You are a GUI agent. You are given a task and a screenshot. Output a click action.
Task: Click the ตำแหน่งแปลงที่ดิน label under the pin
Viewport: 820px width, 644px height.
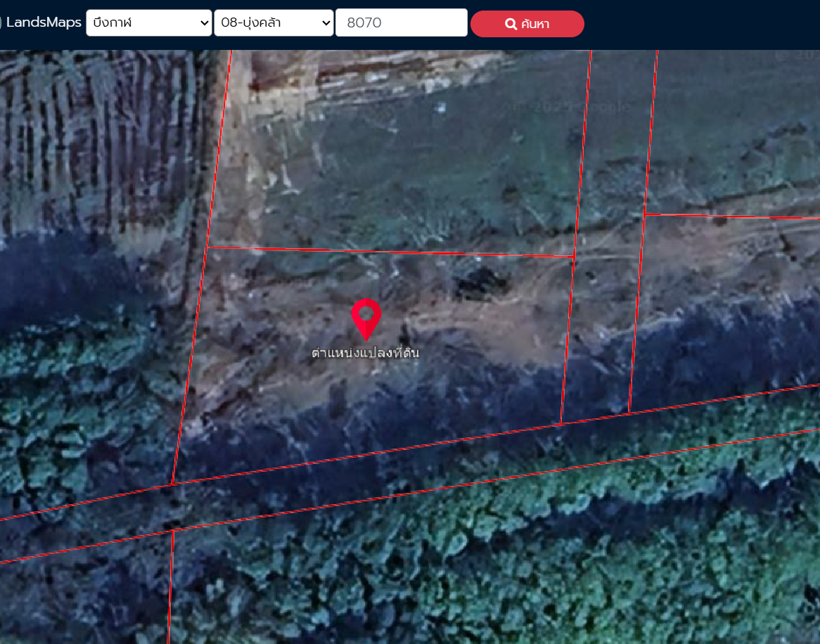point(365,353)
